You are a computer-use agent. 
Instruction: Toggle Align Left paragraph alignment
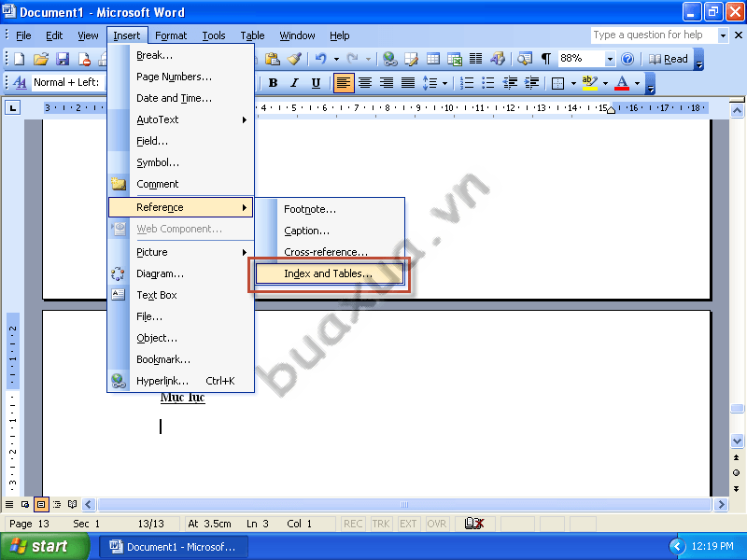pos(343,83)
